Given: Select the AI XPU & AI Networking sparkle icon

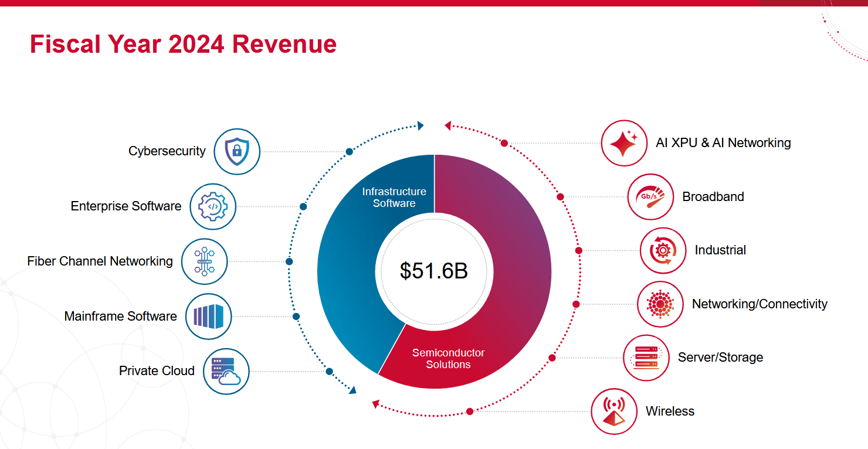Looking at the screenshot, I should pos(624,142).
